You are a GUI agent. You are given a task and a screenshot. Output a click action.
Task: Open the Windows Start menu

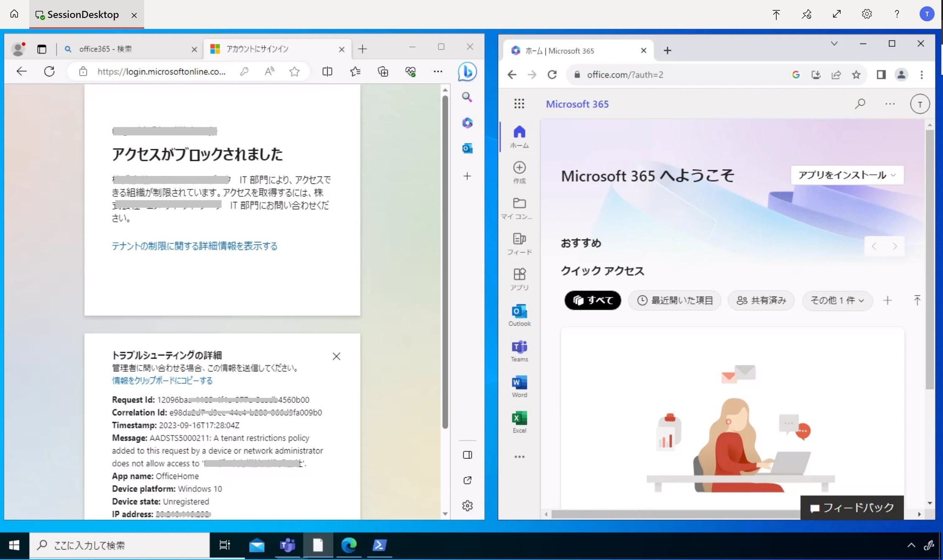[14, 545]
